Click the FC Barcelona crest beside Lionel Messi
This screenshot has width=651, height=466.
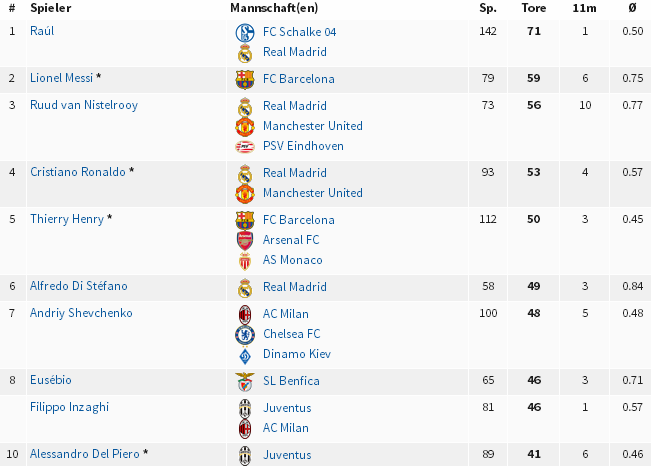[245, 79]
